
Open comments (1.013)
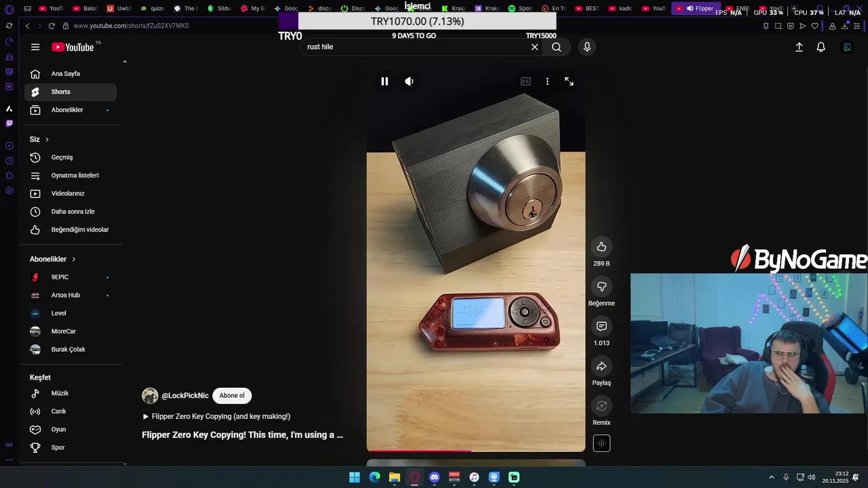pos(601,327)
